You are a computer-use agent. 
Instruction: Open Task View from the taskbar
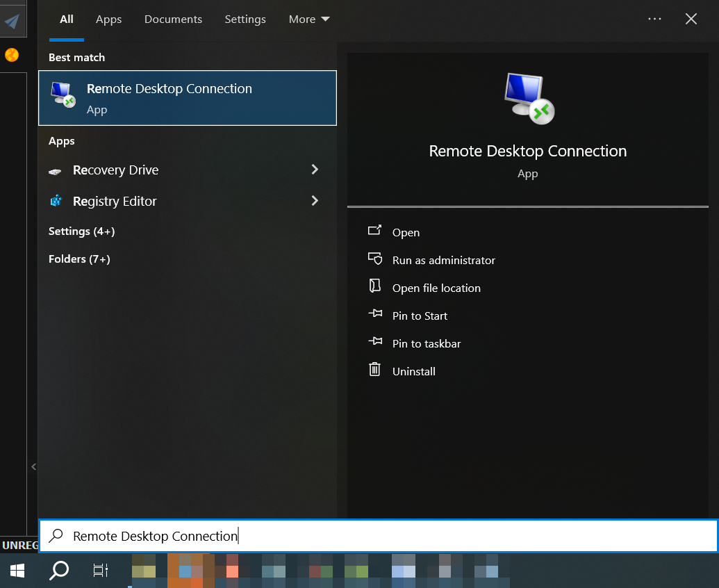coord(101,571)
